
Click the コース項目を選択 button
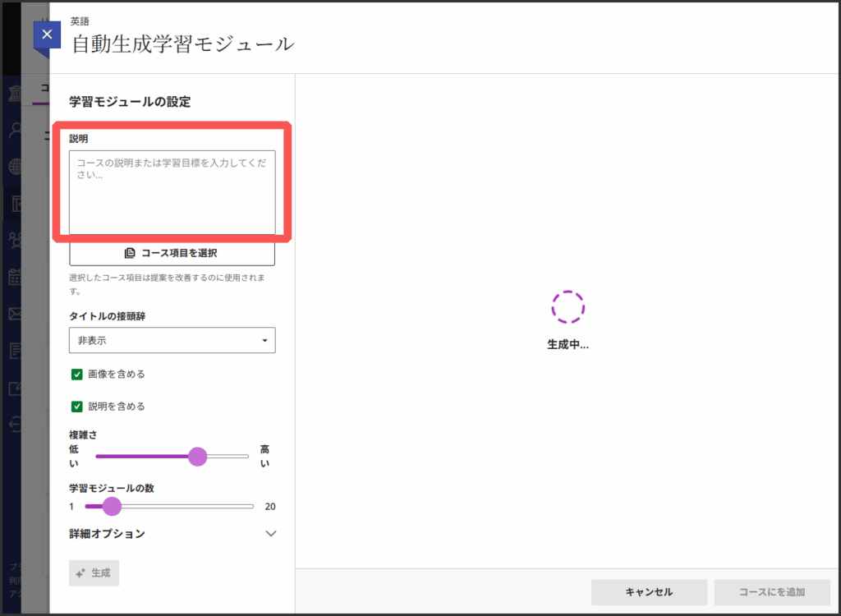[172, 253]
